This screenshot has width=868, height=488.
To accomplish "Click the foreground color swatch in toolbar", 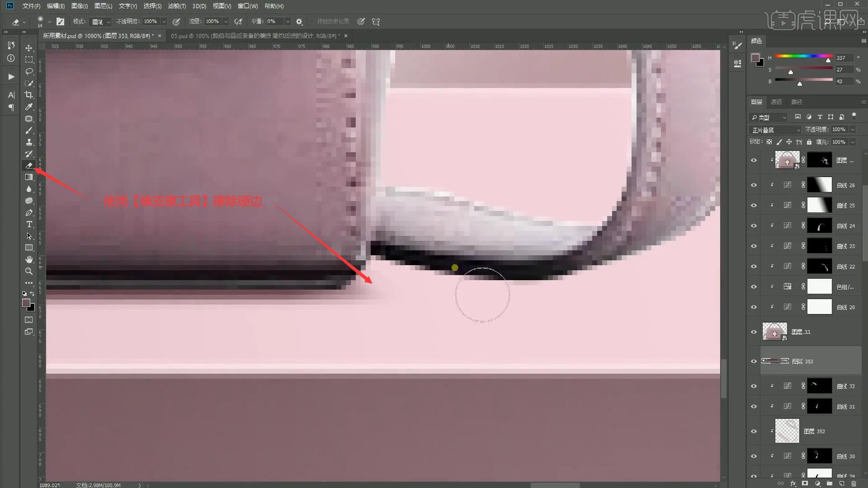I will click(26, 303).
